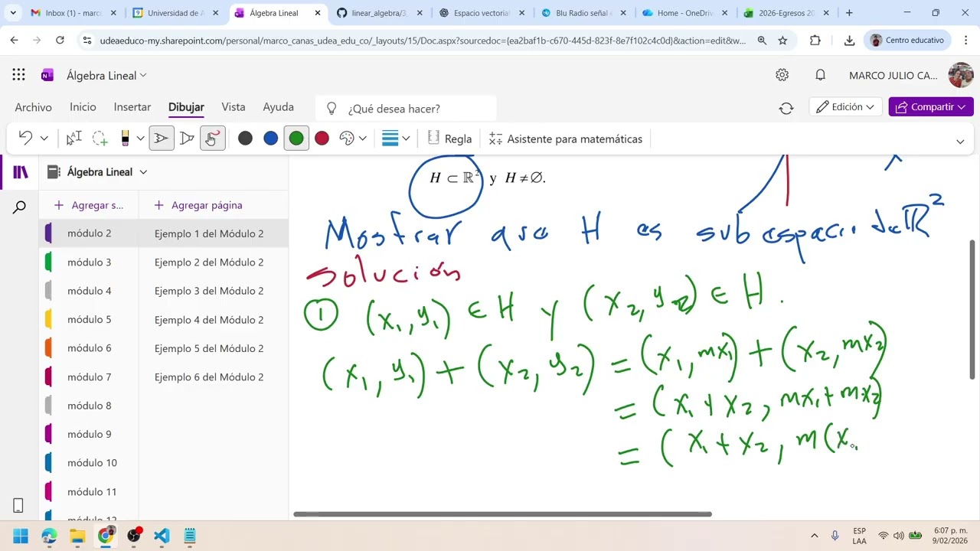Open the notifications bell icon
Screen dimensions: 980x551
(x=820, y=75)
